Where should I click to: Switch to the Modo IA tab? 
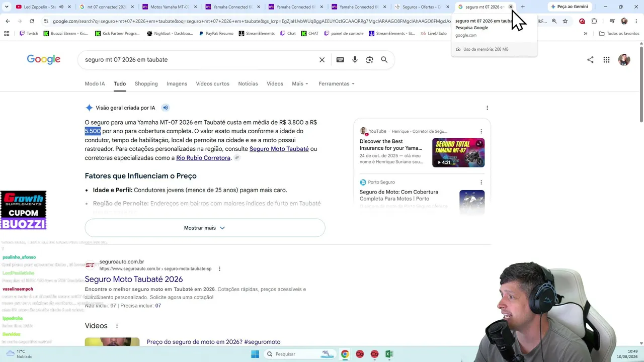pos(95,84)
